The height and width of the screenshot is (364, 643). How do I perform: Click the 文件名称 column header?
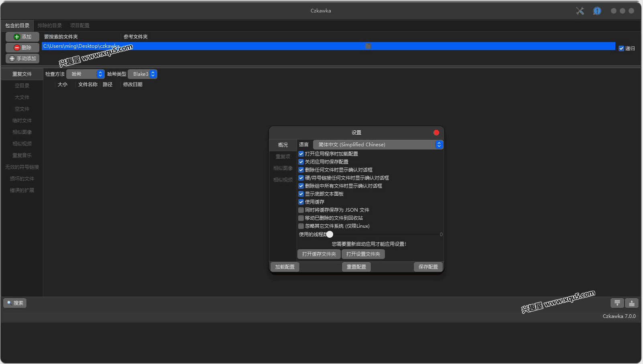[x=88, y=85]
